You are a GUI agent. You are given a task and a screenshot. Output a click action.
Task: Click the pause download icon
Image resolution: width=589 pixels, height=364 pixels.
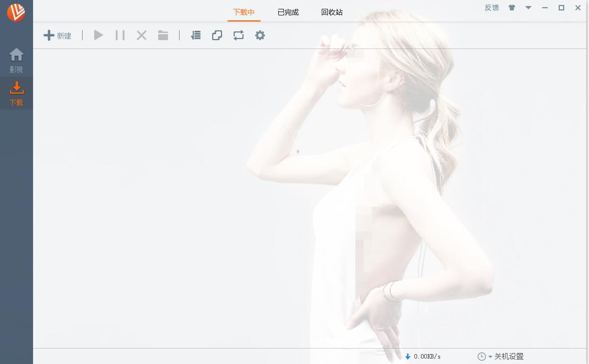pyautogui.click(x=120, y=36)
